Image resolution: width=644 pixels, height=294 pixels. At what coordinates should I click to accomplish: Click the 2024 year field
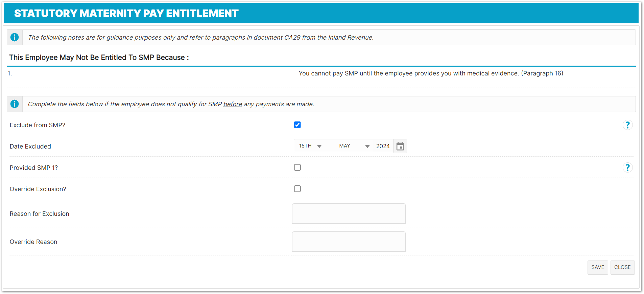[383, 146]
